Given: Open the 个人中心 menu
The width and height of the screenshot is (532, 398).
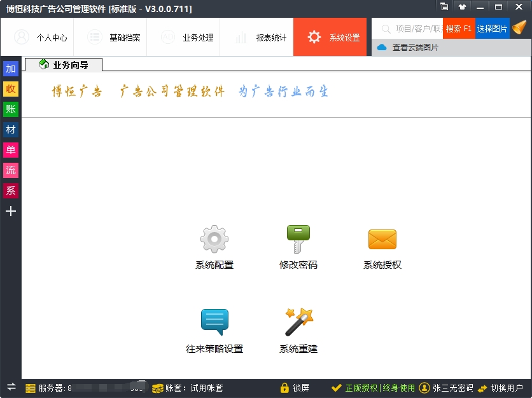Looking at the screenshot, I should [x=37, y=37].
